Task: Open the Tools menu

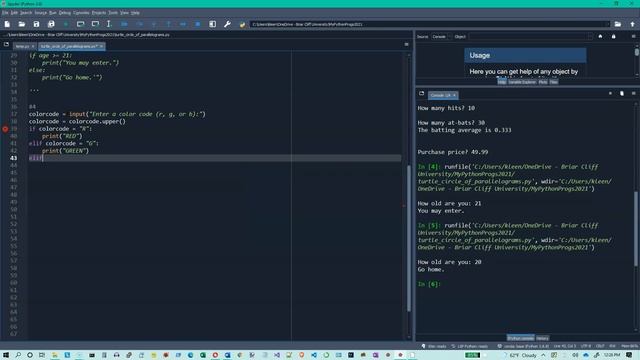Action: (113, 13)
